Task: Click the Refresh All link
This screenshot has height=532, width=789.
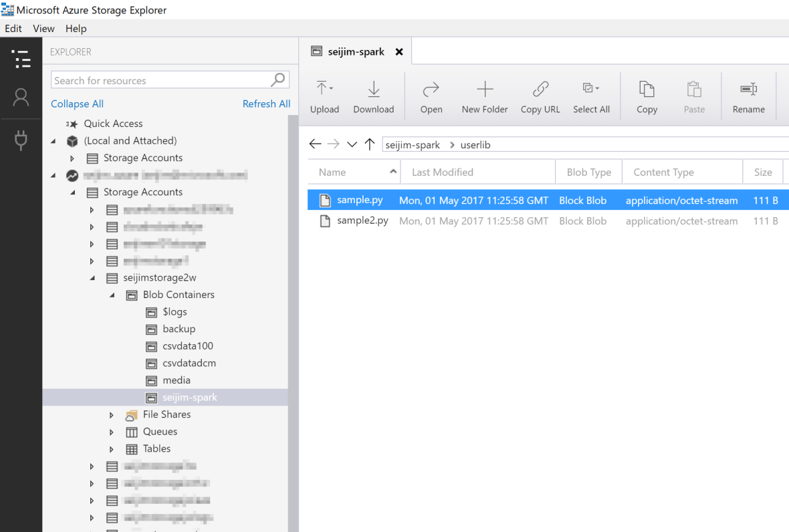Action: (266, 104)
